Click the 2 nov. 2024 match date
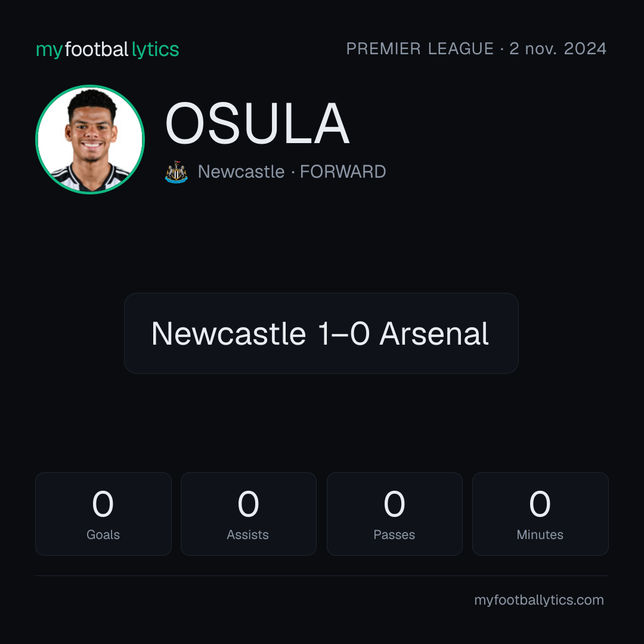Viewport: 644px width, 644px height. [558, 48]
